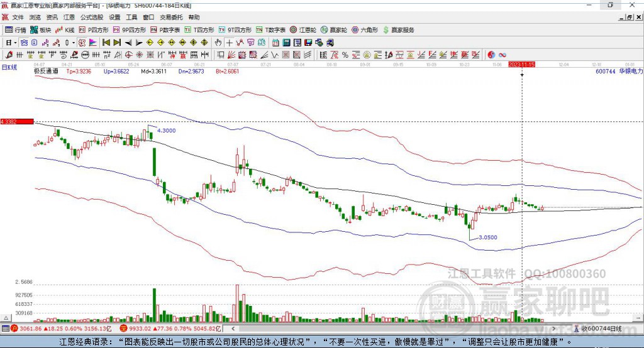The image size is (644, 348).
Task: Click the infinity loop icon
Action: coord(502,55)
